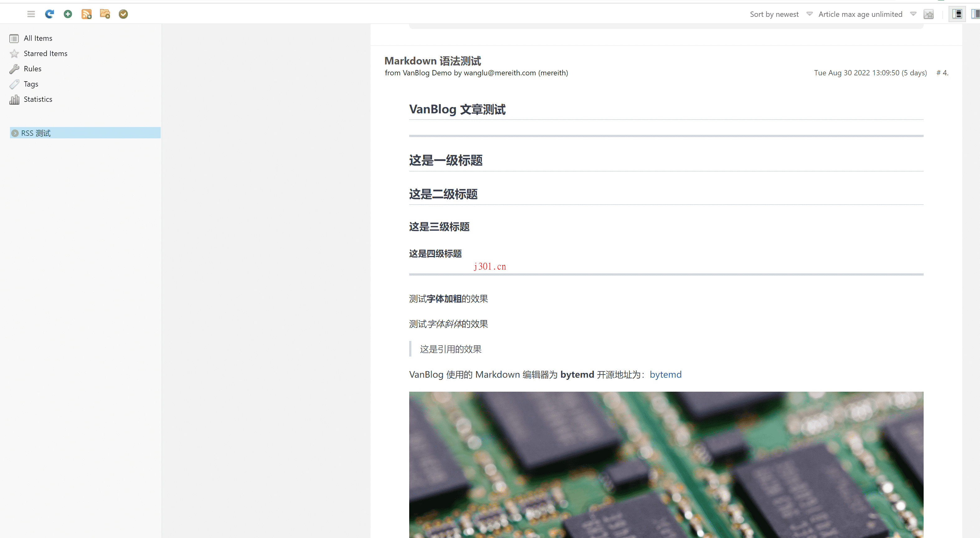This screenshot has width=980, height=538.
Task: Switch to list view layout
Action: (975, 14)
